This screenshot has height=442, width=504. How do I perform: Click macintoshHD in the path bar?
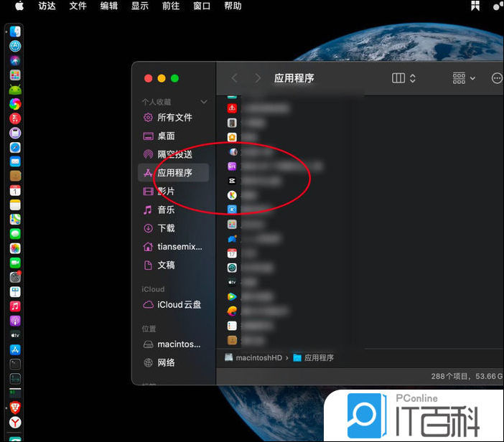coord(253,357)
